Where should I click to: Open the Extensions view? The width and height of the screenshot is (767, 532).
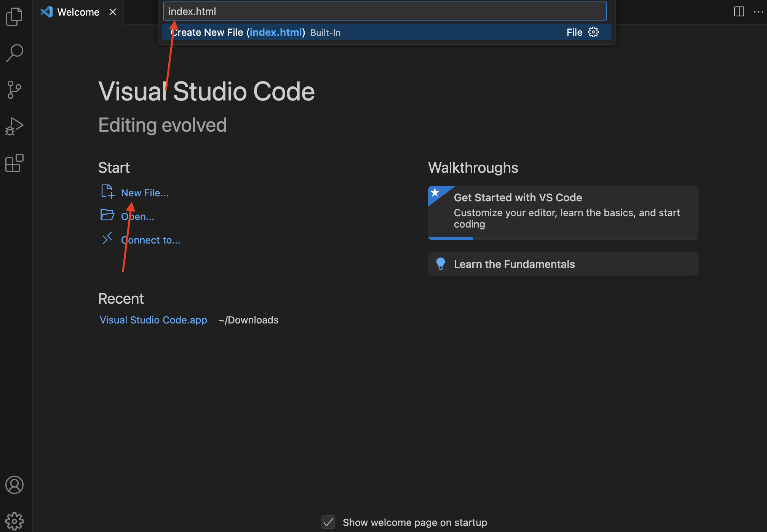14,163
